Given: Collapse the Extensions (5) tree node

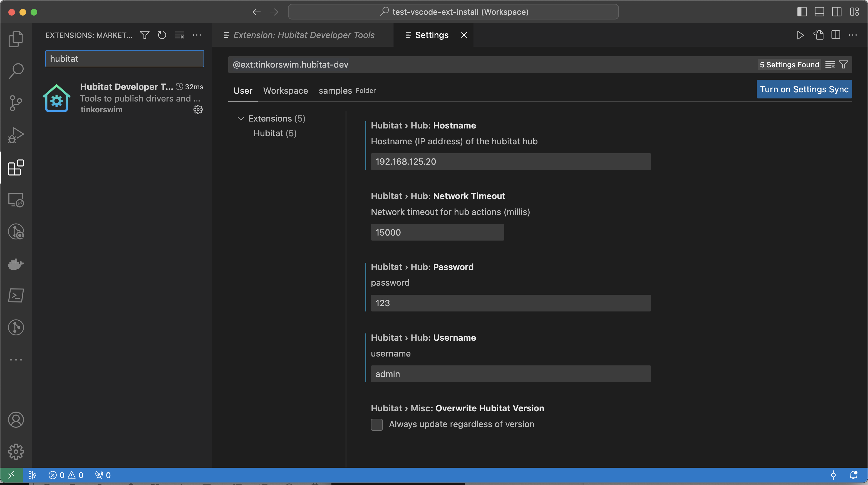Looking at the screenshot, I should (240, 119).
